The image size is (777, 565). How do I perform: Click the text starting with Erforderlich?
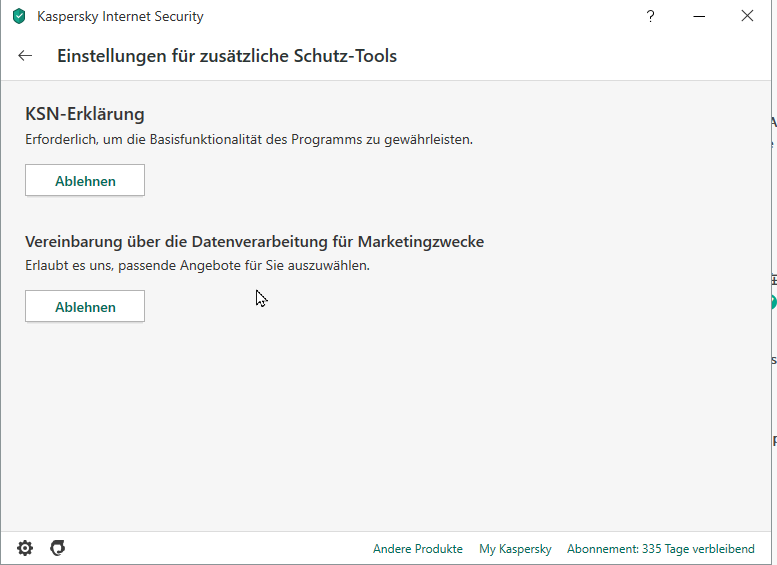tap(249, 139)
